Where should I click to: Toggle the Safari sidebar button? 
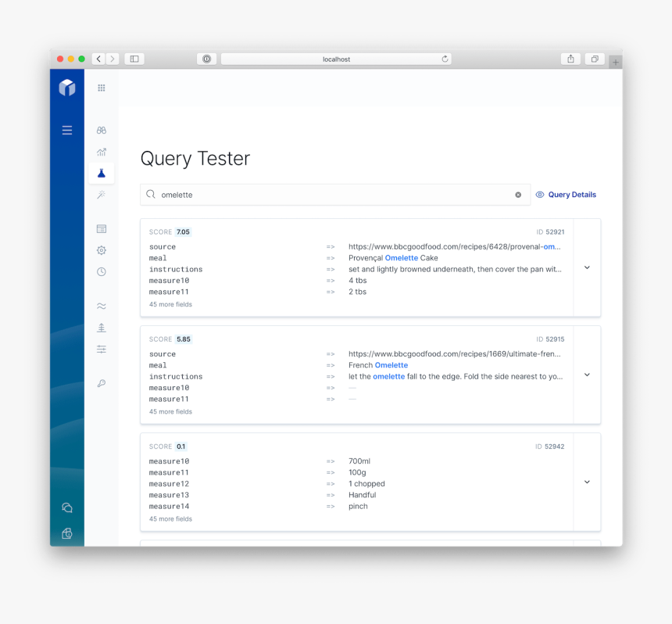coord(134,59)
